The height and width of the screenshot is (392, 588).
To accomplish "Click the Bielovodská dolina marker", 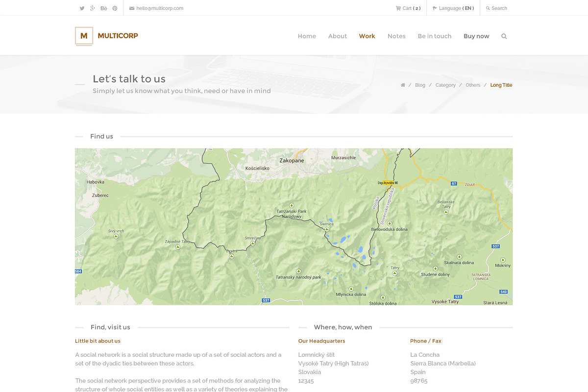I will click(x=390, y=223).
